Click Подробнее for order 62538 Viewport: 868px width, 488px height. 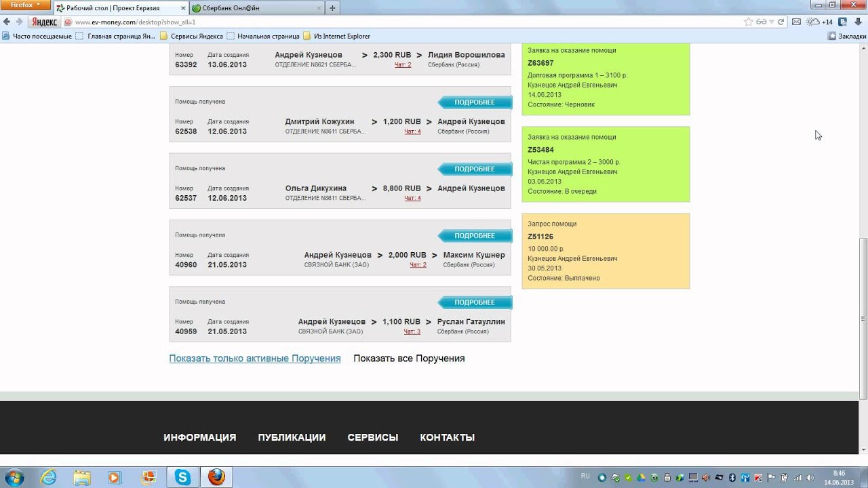pyautogui.click(x=475, y=102)
